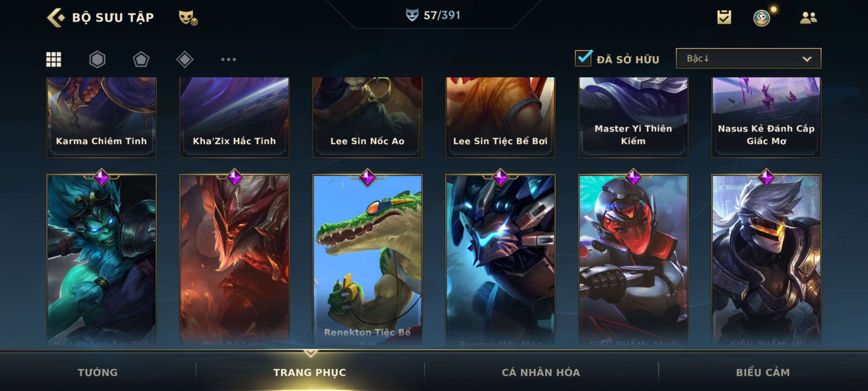
Task: Open the Bậc sort dropdown
Action: (x=748, y=58)
